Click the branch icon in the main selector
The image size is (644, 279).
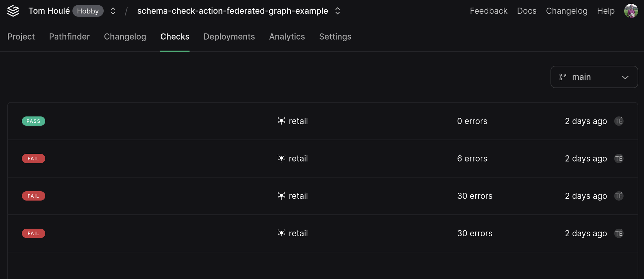(563, 77)
